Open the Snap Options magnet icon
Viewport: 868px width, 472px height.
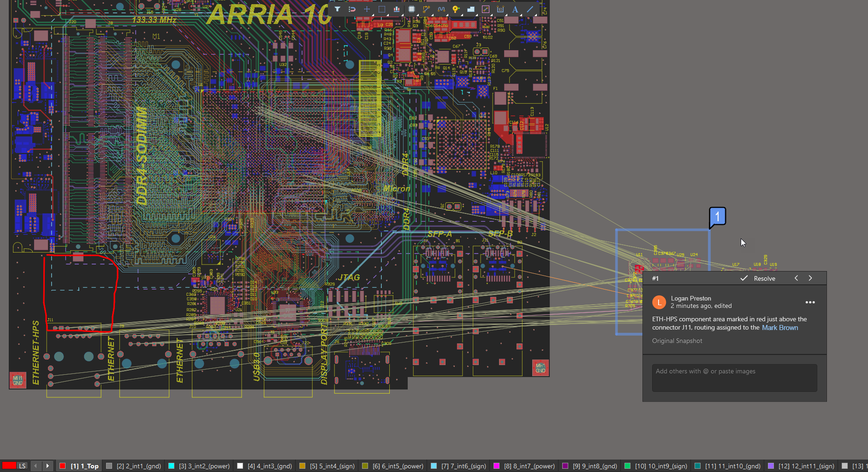pos(352,9)
